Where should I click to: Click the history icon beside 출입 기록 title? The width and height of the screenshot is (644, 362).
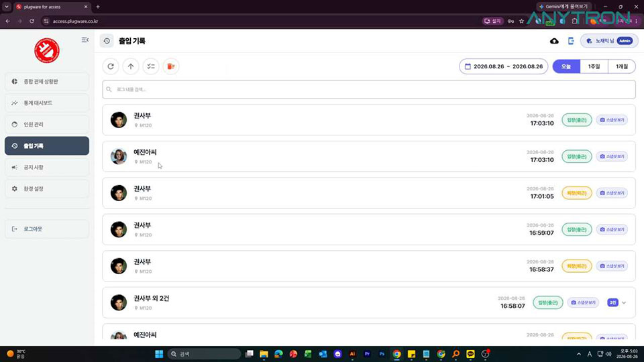click(x=107, y=41)
